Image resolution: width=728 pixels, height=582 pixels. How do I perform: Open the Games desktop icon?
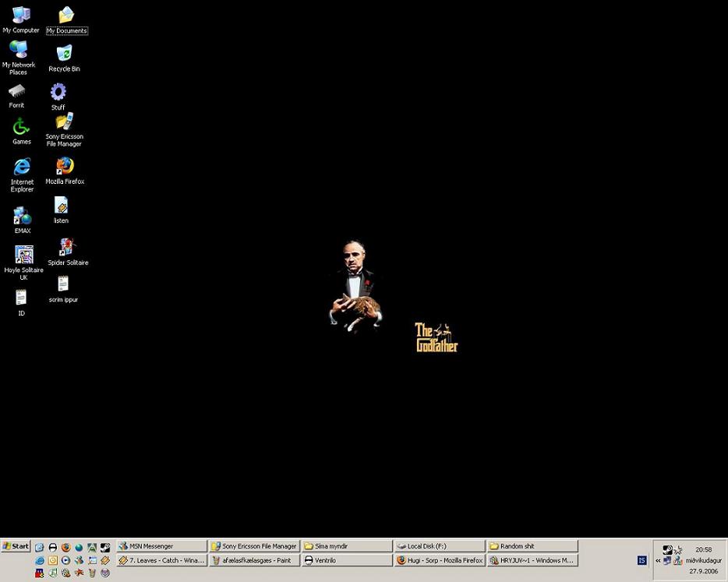pyautogui.click(x=21, y=131)
